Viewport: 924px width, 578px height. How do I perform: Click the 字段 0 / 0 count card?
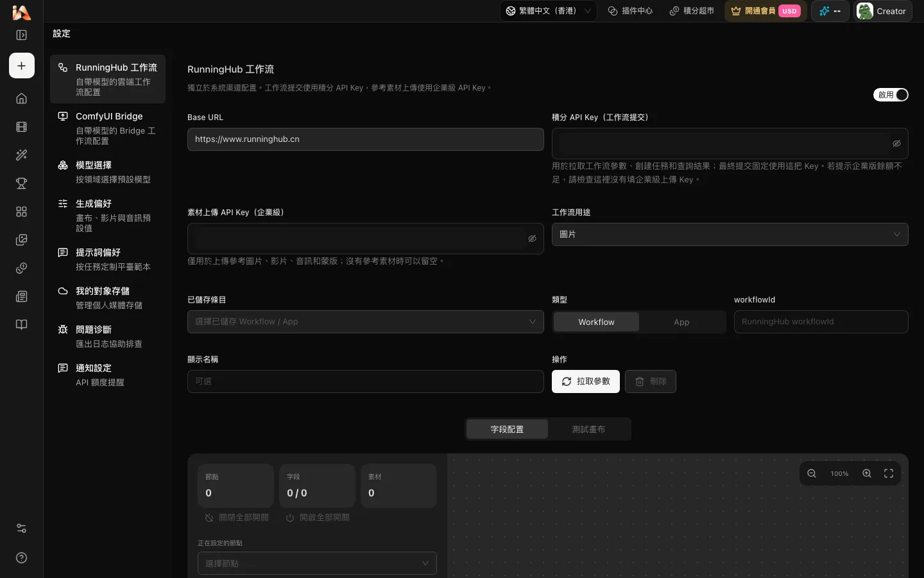coord(317,486)
